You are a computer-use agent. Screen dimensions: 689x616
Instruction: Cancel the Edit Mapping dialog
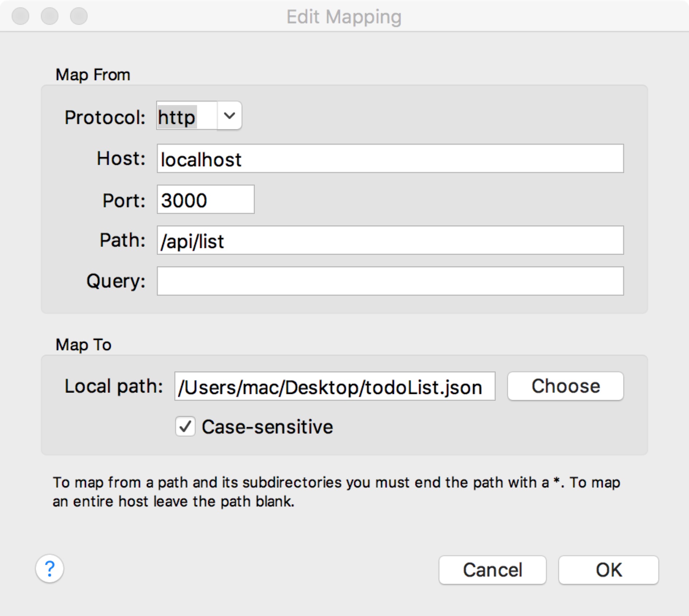492,570
